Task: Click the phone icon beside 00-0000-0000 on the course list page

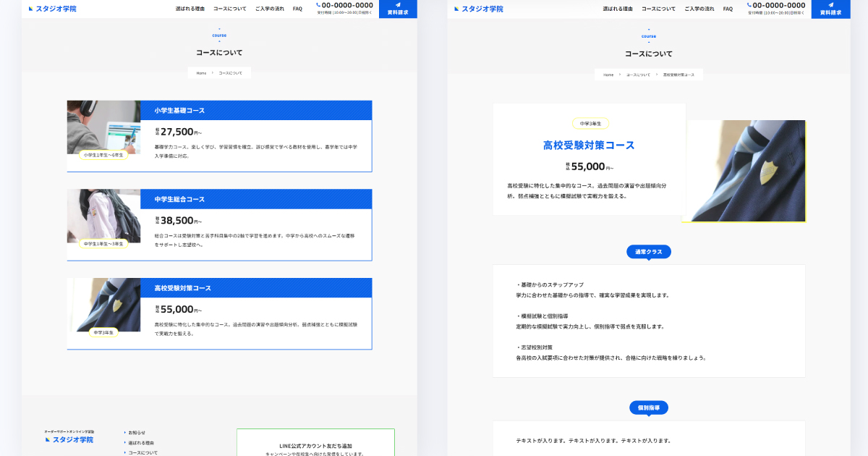Action: pyautogui.click(x=318, y=4)
